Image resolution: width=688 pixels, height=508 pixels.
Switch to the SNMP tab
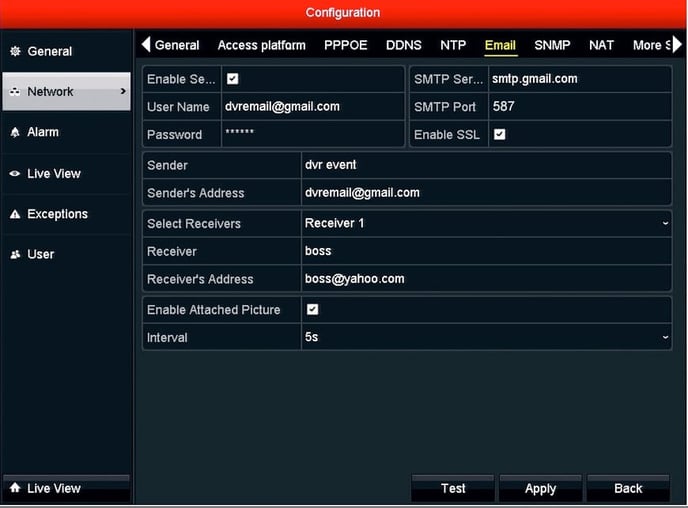[x=552, y=45]
